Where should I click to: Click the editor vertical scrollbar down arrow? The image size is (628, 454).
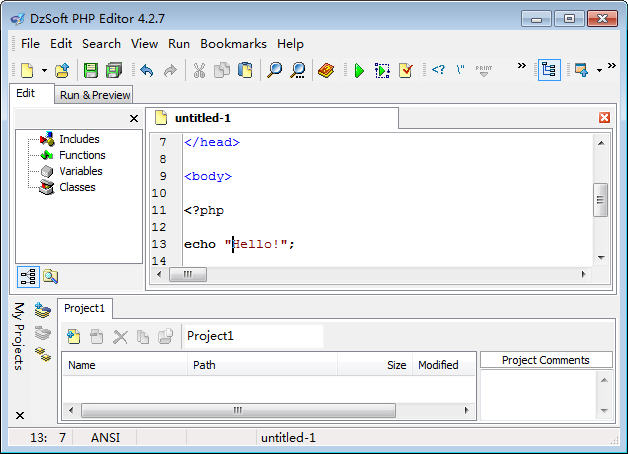tap(601, 257)
